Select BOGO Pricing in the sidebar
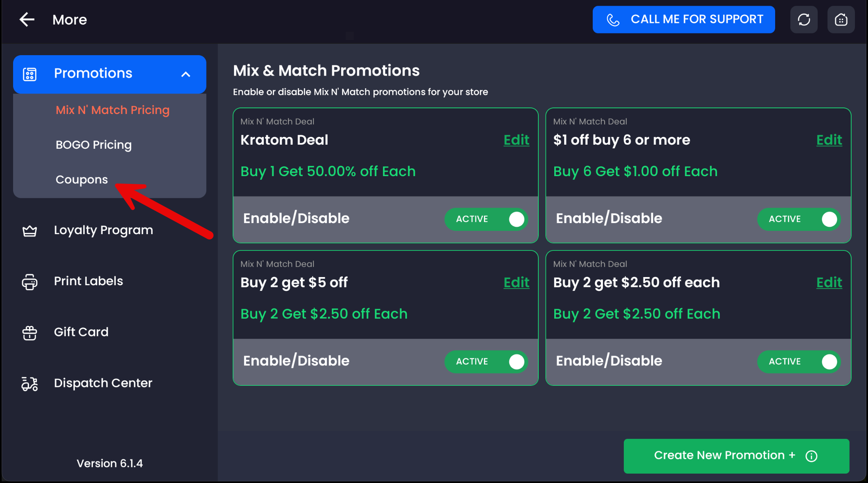 click(94, 145)
